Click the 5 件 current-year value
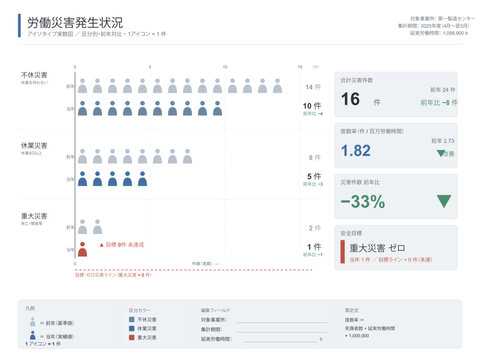The width and height of the screenshot is (480, 360). coord(314,176)
